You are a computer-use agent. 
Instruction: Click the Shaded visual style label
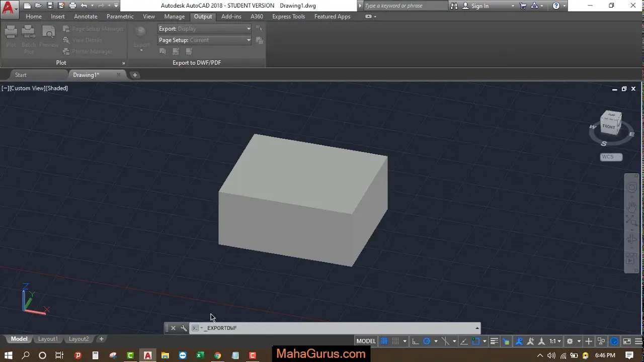[x=57, y=88]
